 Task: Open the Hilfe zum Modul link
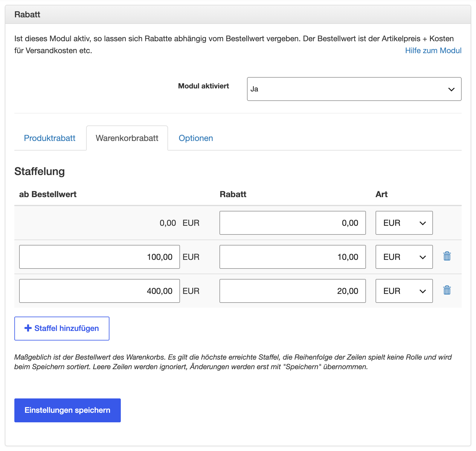[433, 50]
